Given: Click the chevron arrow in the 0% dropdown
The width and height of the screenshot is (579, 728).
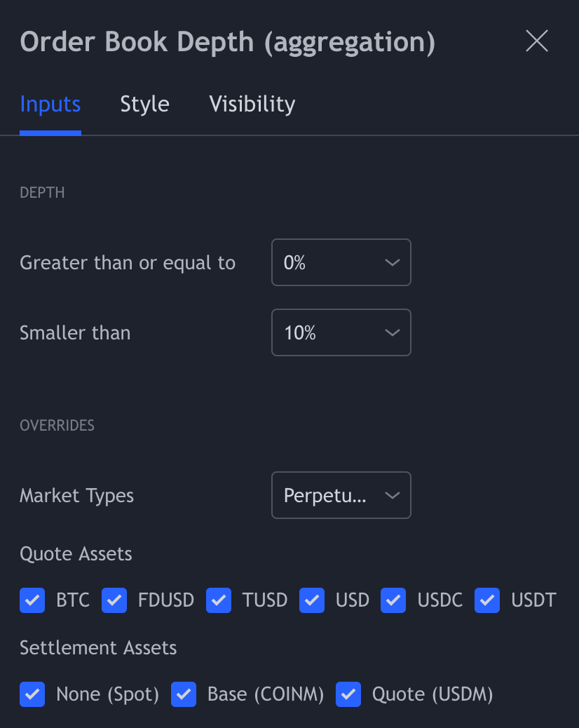Looking at the screenshot, I should (392, 263).
